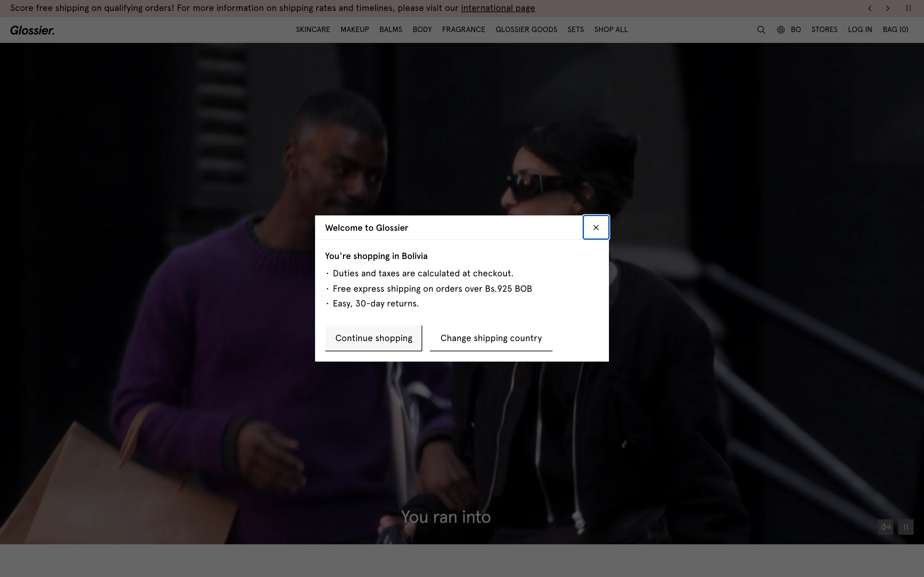Viewport: 924px width, 577px height.
Task: Click the search magnifier icon
Action: [x=761, y=30]
